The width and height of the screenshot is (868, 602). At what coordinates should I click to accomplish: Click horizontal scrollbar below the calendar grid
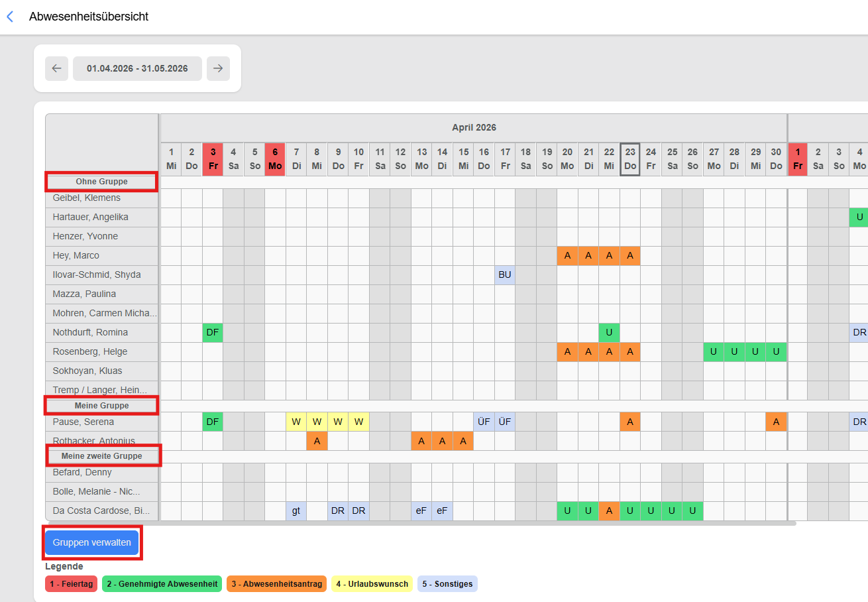[477, 523]
